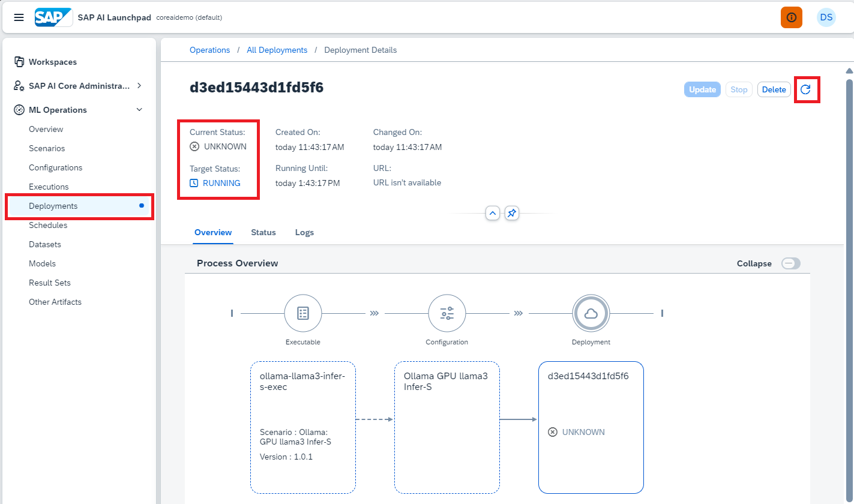Click 'URL isn't available' text
This screenshot has width=854, height=504.
coord(407,182)
